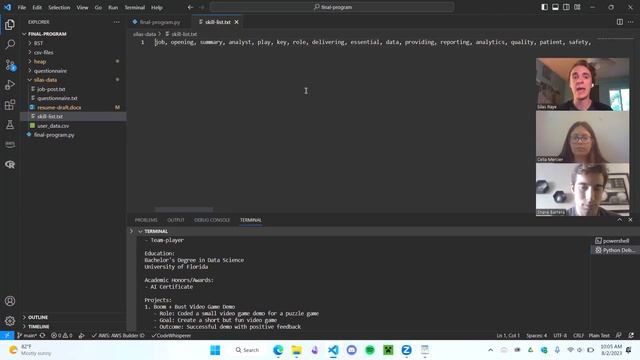This screenshot has height=360, width=640.
Task: Click the synchronize changes icon
Action: [42, 336]
